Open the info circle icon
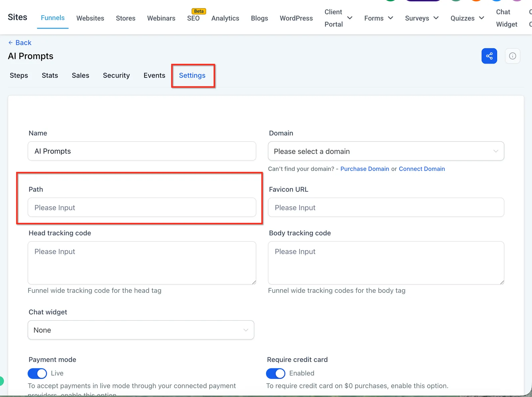The height and width of the screenshot is (397, 532). (512, 56)
